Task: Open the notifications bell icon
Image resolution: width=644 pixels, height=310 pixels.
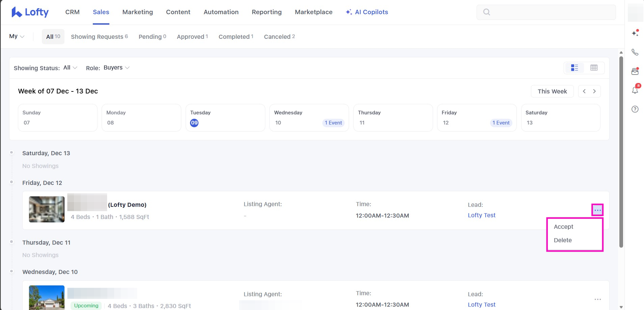Action: click(635, 90)
